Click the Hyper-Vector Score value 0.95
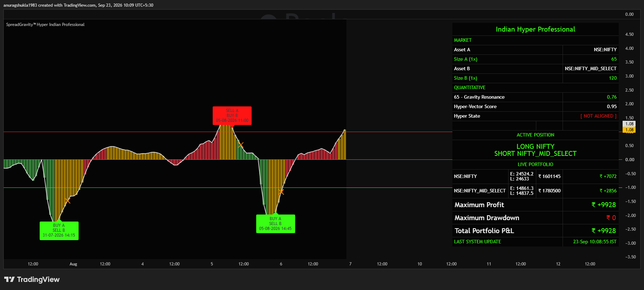The width and height of the screenshot is (644, 290). coord(612,107)
